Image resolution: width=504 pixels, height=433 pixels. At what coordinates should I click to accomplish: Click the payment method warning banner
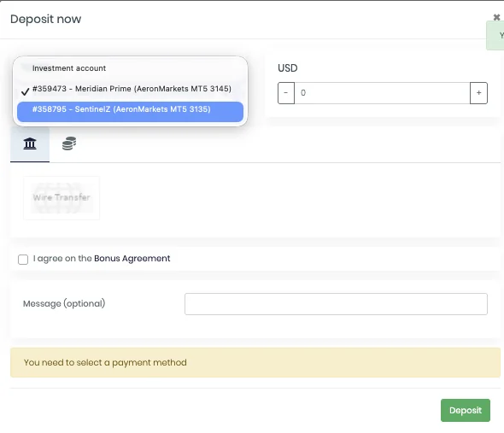click(255, 362)
